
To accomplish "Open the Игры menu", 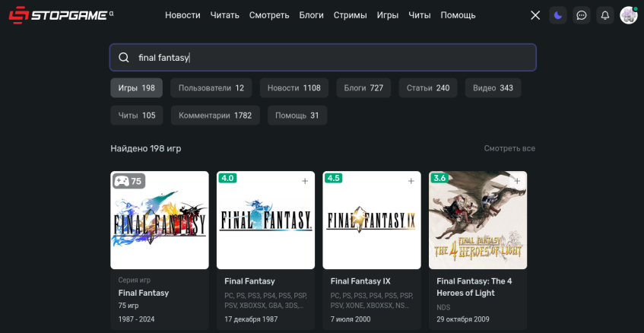I will [388, 15].
